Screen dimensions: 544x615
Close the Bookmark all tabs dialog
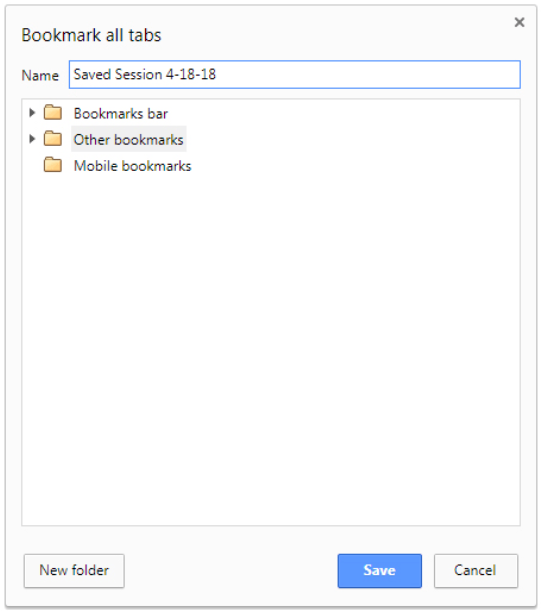tap(519, 22)
